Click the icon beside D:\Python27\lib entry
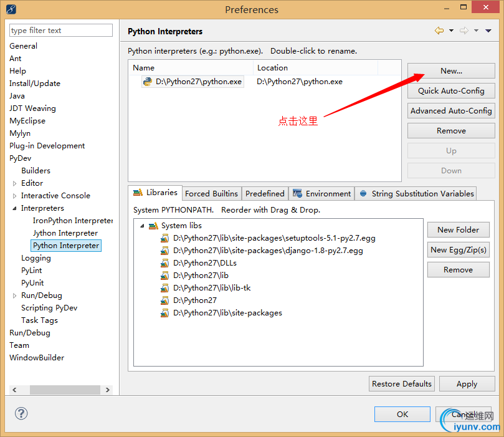 [x=164, y=276]
